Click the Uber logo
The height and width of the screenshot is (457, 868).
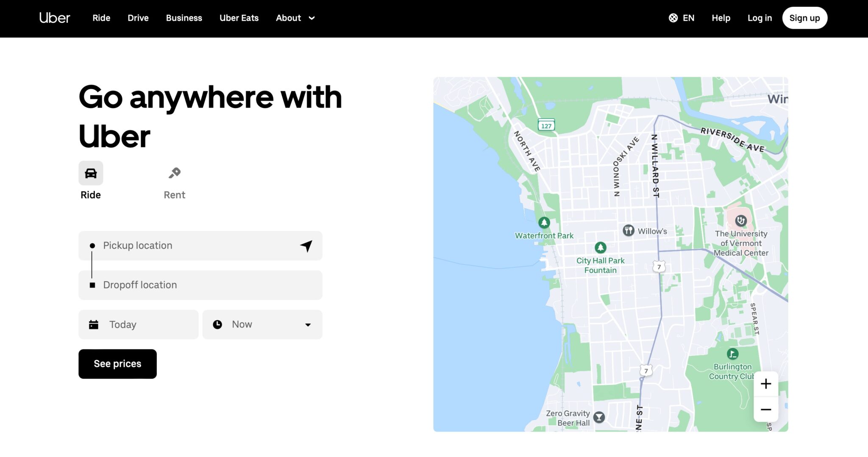click(55, 18)
